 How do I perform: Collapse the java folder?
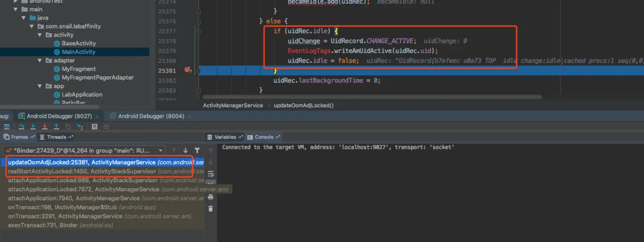23,18
